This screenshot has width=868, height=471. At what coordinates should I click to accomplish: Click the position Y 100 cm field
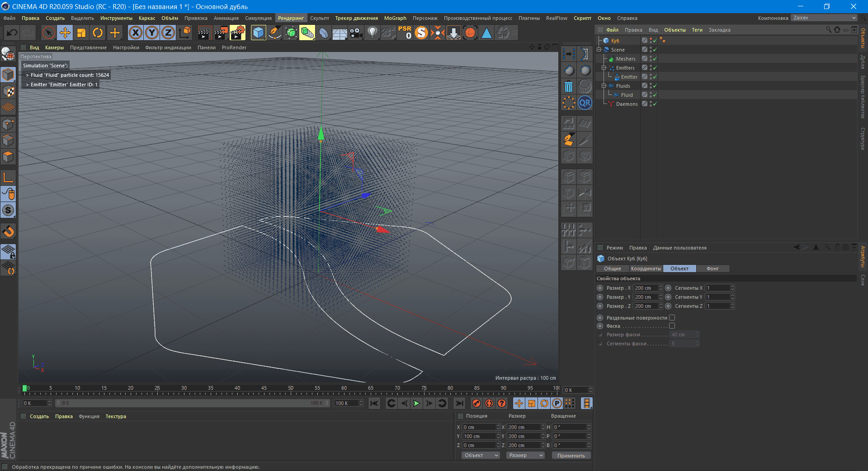click(479, 436)
